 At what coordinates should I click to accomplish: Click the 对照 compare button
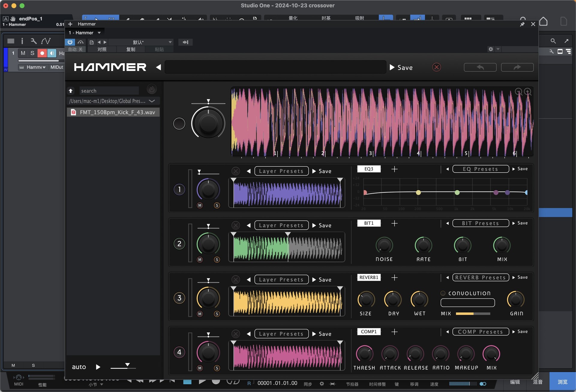pos(102,49)
